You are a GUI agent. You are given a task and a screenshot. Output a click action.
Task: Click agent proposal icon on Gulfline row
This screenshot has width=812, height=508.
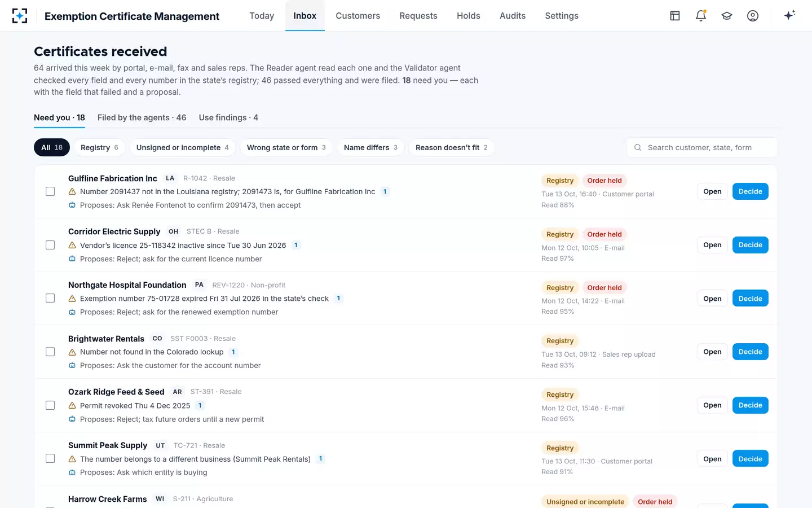(72, 205)
